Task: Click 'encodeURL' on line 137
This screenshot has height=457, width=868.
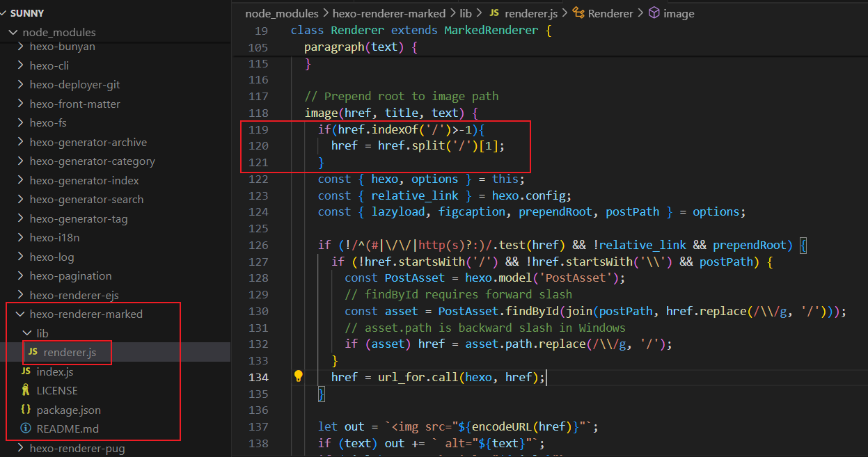Action: pyautogui.click(x=503, y=426)
